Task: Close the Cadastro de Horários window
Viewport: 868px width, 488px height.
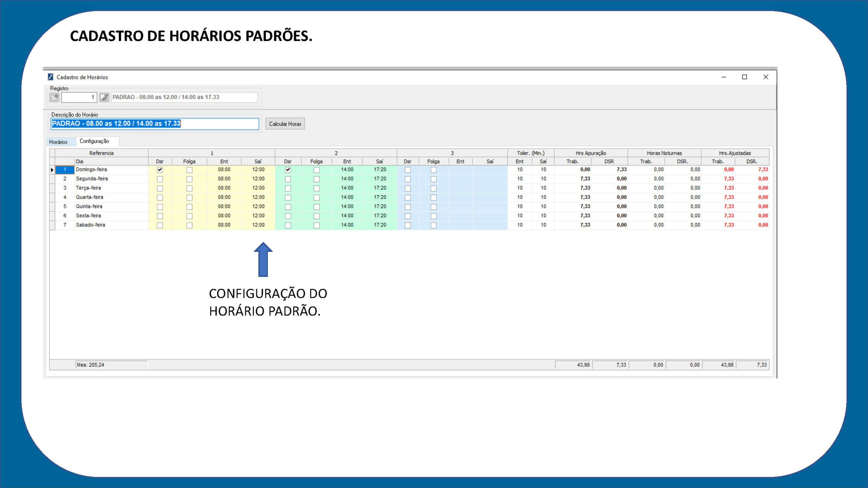Action: point(766,77)
